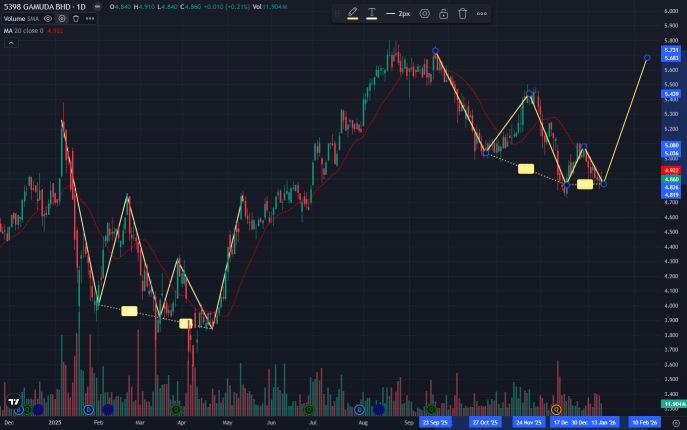
Task: Click the TradingView logo
Action: tap(14, 402)
